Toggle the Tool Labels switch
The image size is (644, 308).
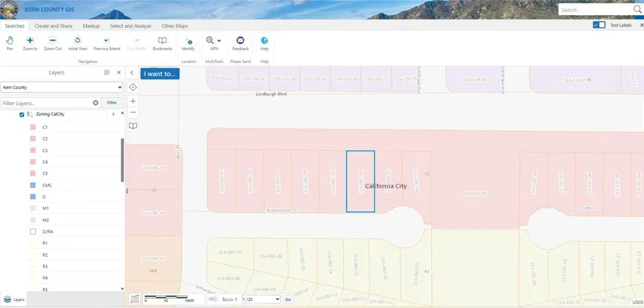pos(599,25)
